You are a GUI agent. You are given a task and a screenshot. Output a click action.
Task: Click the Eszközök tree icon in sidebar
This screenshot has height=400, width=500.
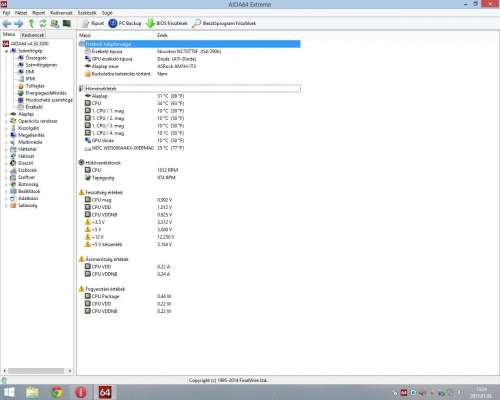coord(13,170)
